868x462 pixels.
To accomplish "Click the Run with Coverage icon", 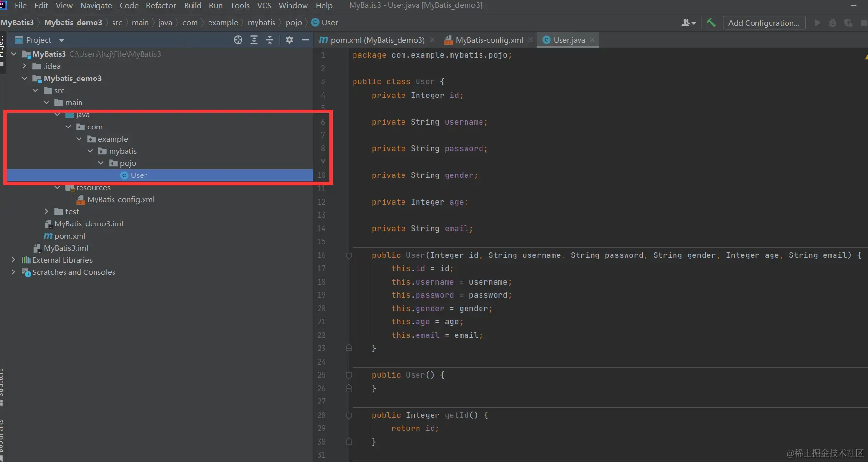I will pos(848,23).
